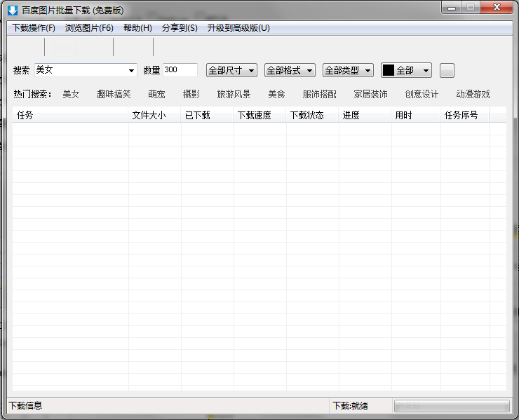Open the 全部类型 type dropdown

click(348, 71)
